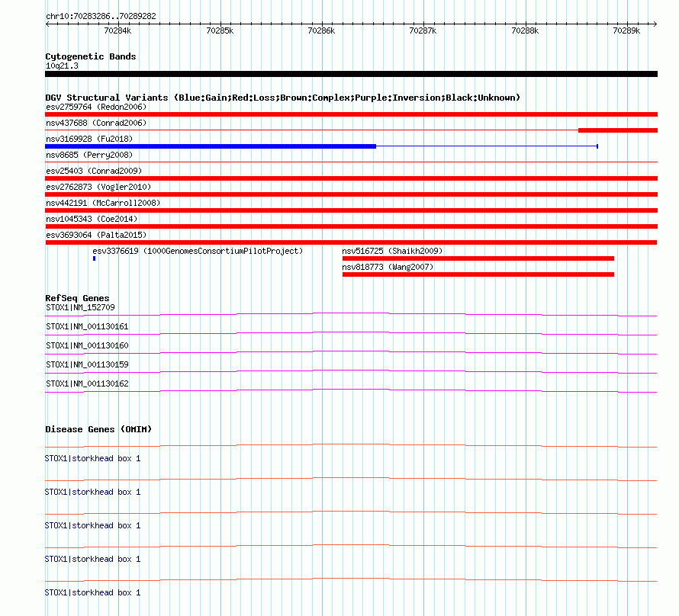Open variant nsv1045343 (Coe2014) label
The height and width of the screenshot is (616, 679).
click(x=92, y=219)
